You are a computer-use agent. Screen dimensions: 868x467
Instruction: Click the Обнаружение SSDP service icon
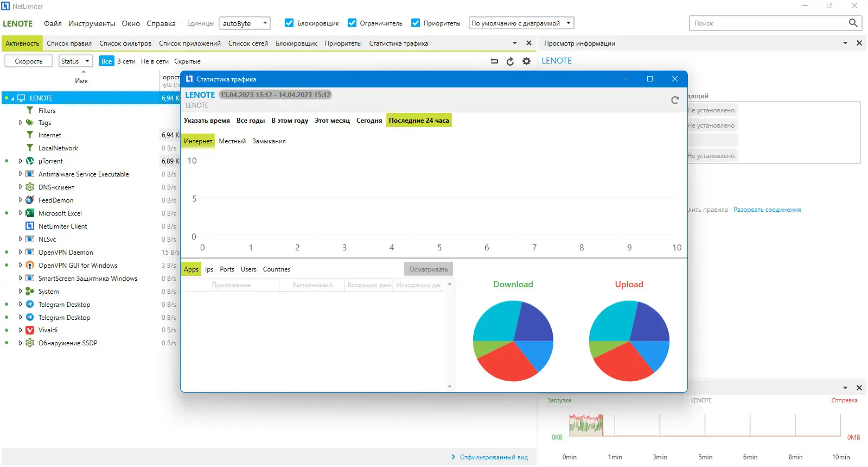click(30, 343)
